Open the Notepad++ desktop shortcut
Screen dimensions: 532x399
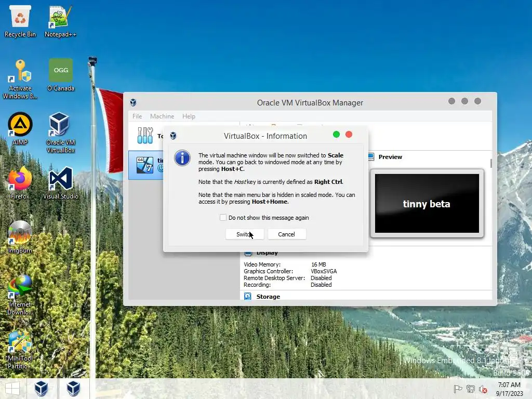click(x=60, y=21)
